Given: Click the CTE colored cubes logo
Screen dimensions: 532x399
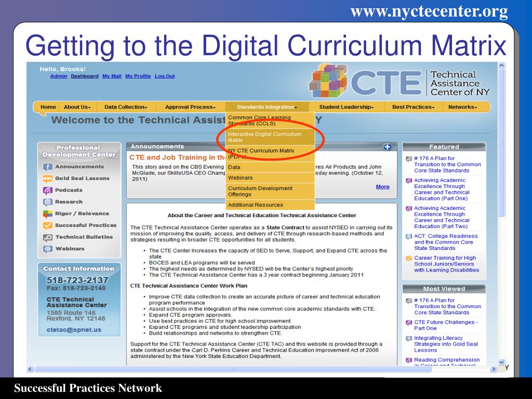Looking at the screenshot, I should 328,81.
